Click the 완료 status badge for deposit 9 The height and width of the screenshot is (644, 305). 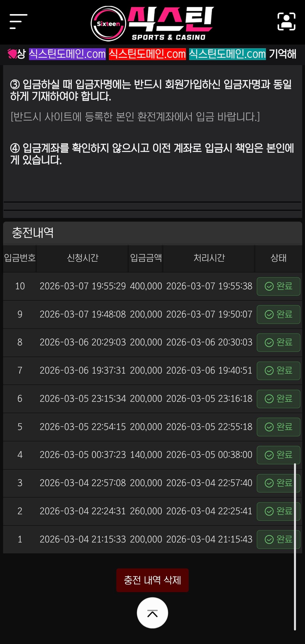point(278,314)
